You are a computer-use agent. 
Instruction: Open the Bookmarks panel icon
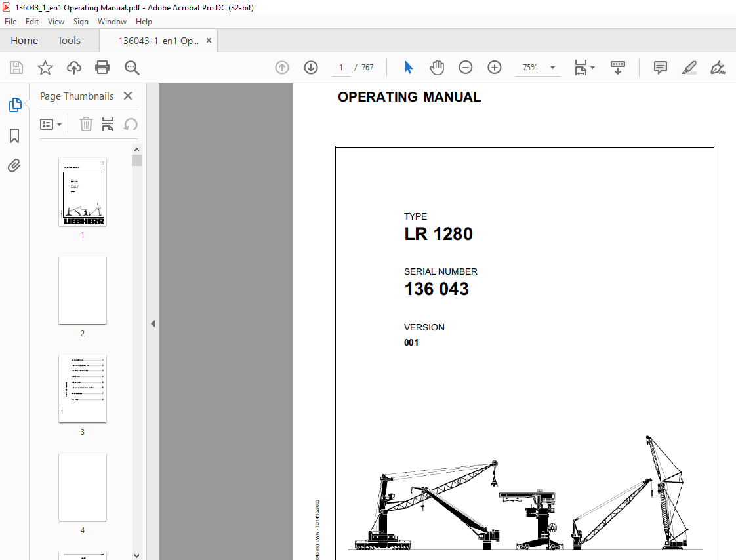pyautogui.click(x=14, y=136)
